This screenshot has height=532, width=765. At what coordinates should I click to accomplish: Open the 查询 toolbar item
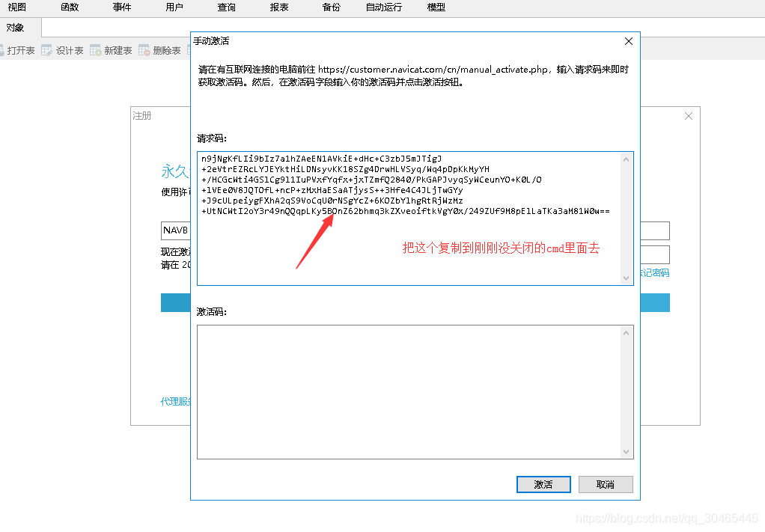(226, 7)
